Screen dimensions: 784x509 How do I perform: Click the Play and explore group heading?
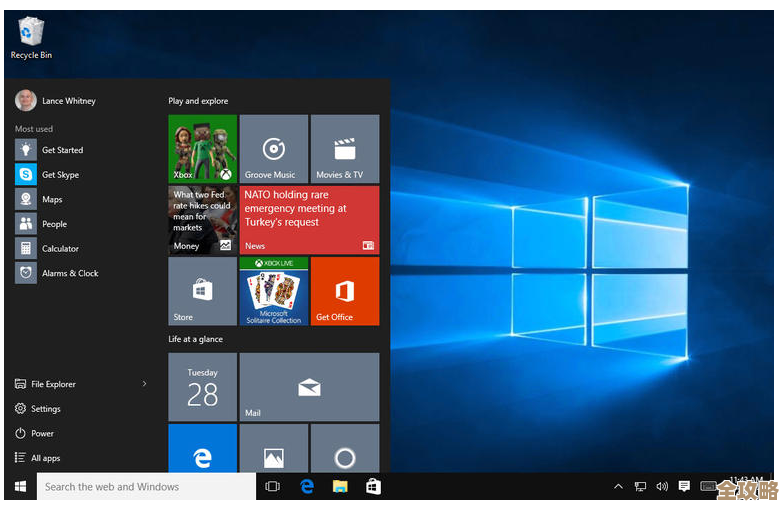pyautogui.click(x=198, y=101)
